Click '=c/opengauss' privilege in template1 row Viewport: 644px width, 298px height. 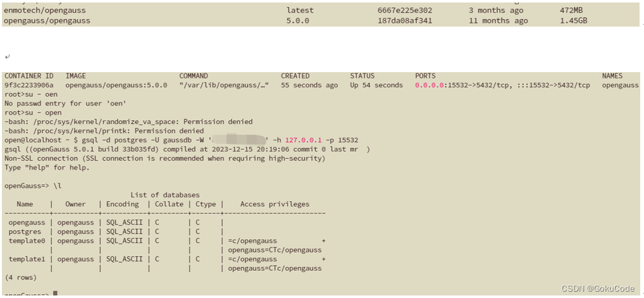point(252,259)
